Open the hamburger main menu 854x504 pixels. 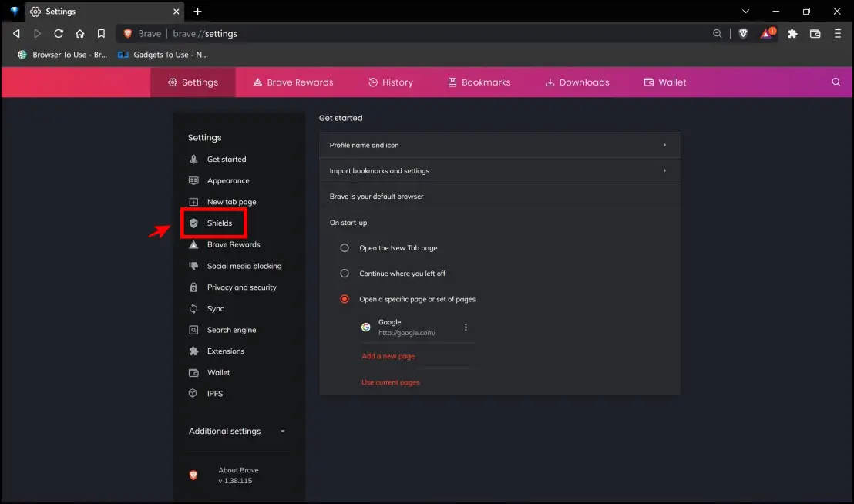click(838, 34)
